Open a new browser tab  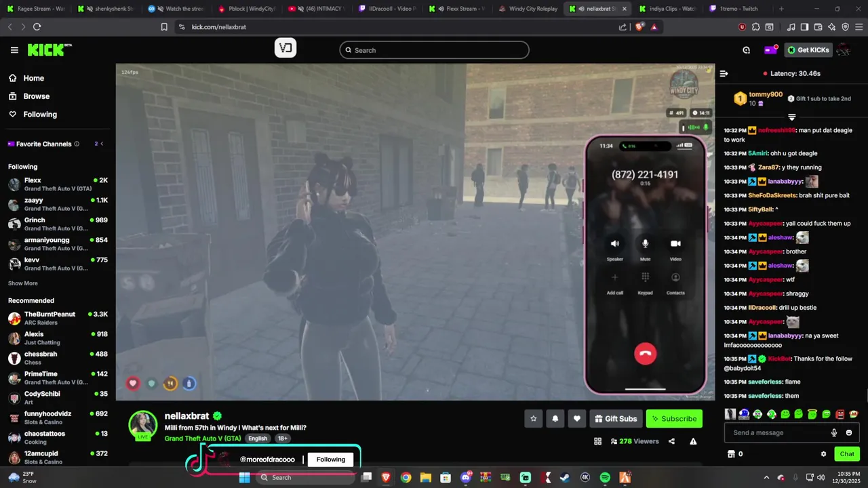[781, 9]
